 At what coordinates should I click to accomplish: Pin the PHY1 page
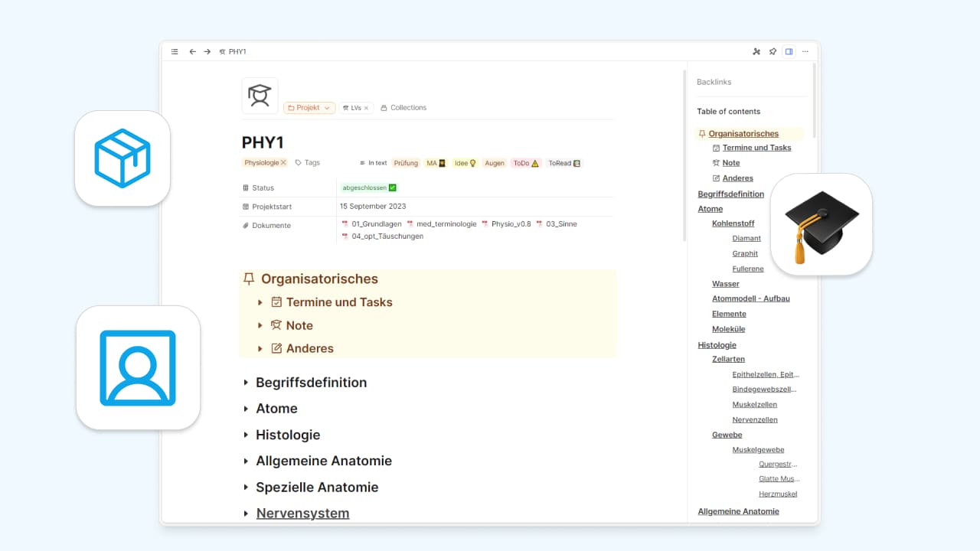point(773,52)
